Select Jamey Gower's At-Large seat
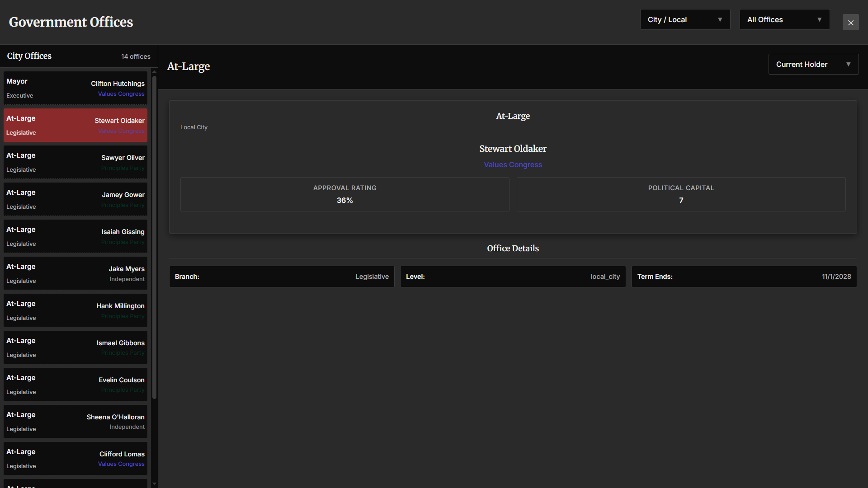The image size is (868, 488). [75, 199]
